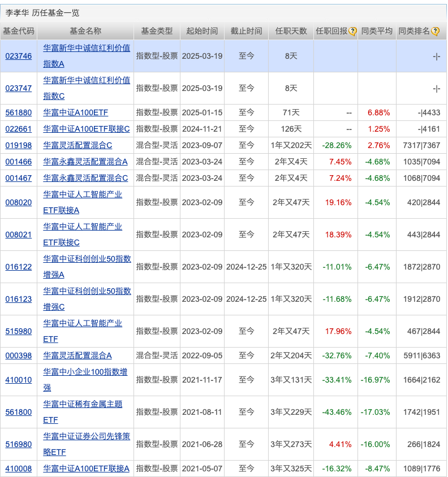Click help icon beside 任职回报 header
This screenshot has width=448, height=477.
point(352,31)
